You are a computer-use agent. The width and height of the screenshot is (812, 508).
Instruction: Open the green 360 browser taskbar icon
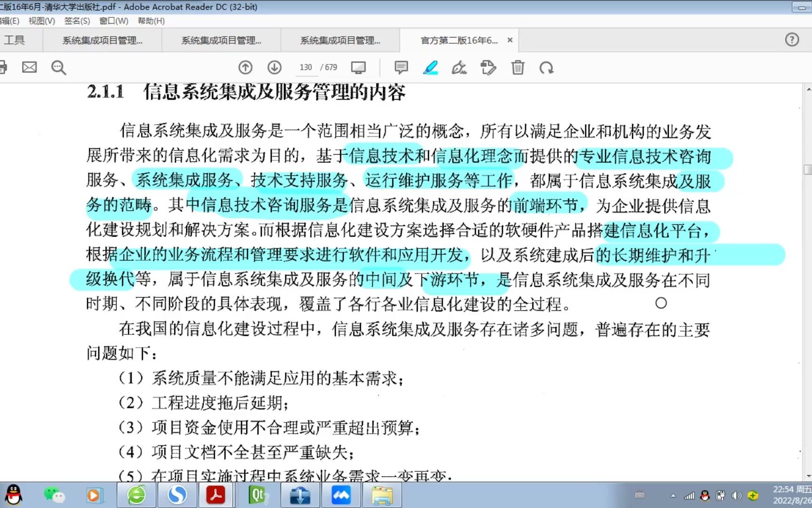coord(136,495)
